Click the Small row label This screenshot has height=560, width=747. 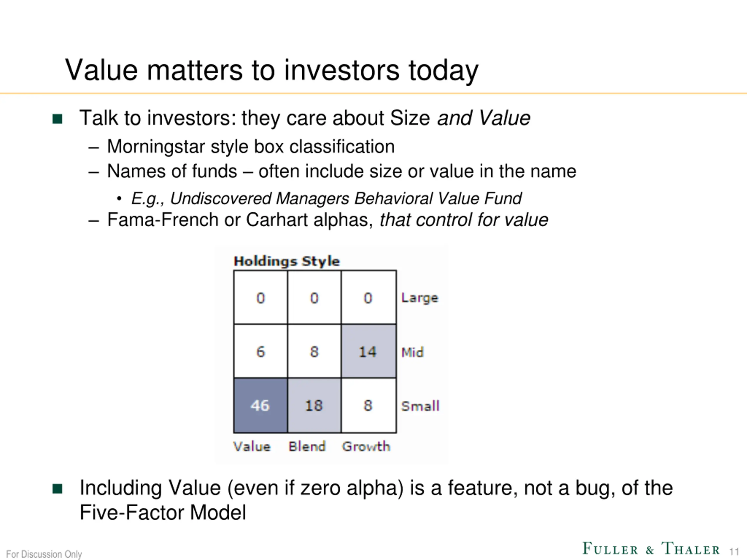point(420,406)
